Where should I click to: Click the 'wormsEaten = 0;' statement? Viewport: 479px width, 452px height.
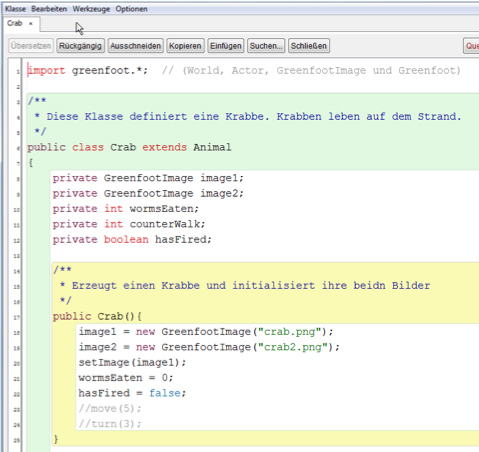point(126,378)
